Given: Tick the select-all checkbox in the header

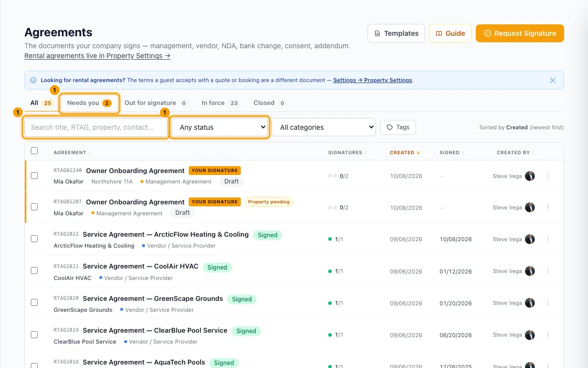Looking at the screenshot, I should pyautogui.click(x=34, y=151).
